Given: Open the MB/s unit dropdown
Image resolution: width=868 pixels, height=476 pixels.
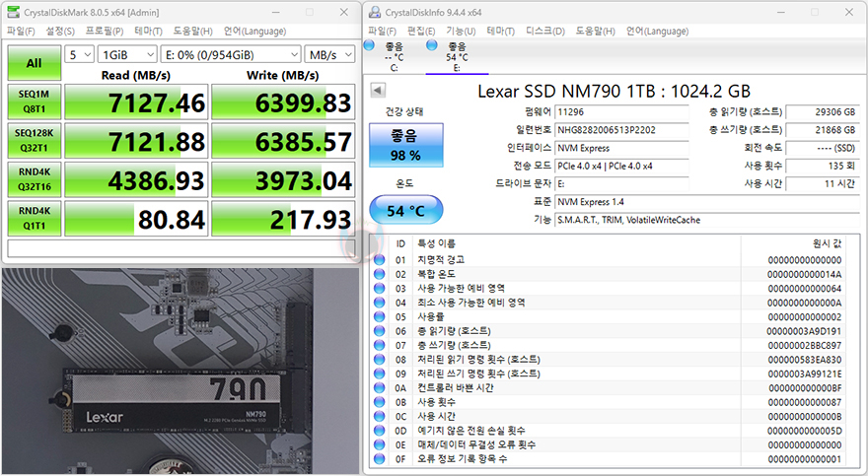Looking at the screenshot, I should tap(329, 55).
